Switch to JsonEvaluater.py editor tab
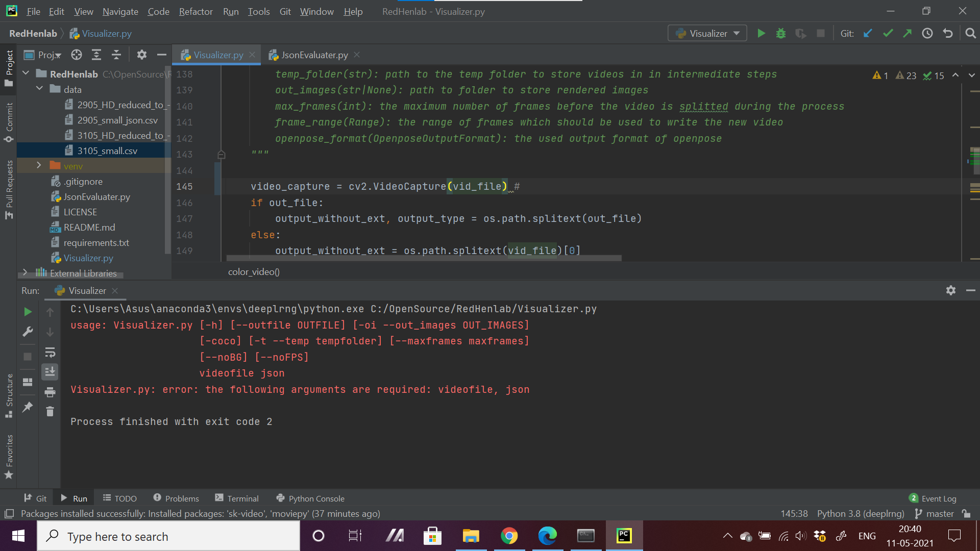 (x=314, y=55)
